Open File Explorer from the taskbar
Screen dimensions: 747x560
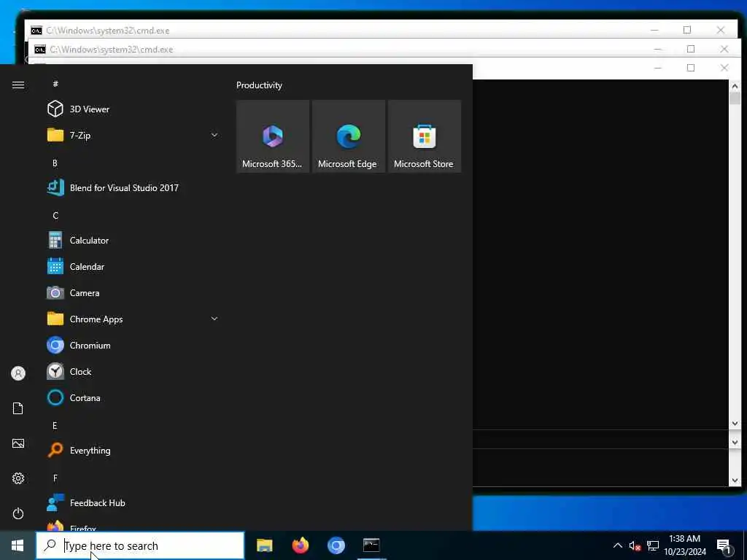point(264,545)
